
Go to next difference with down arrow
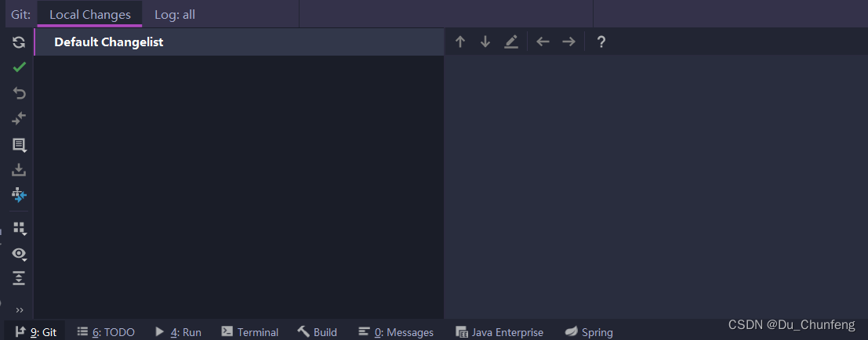click(485, 42)
